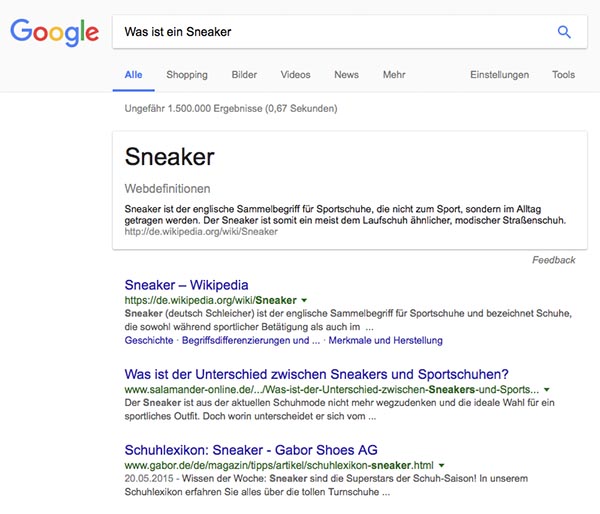Open Schuhlexikon: Sneaker Gabor Shoes result
This screenshot has height=514, width=600.
251,450
